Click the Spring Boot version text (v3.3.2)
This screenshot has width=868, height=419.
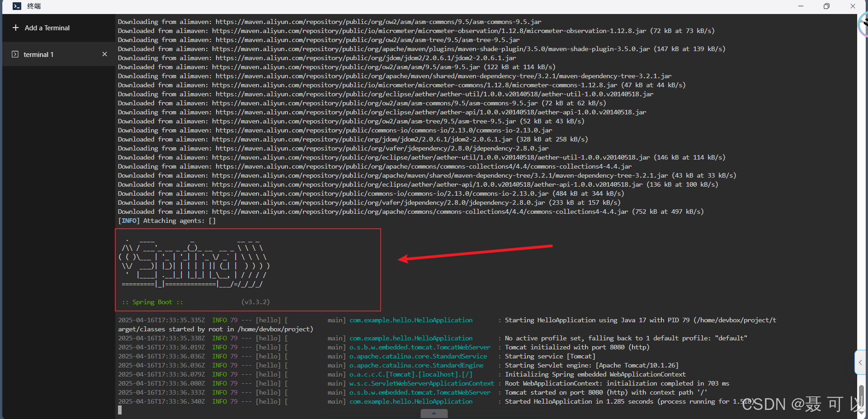coord(255,302)
